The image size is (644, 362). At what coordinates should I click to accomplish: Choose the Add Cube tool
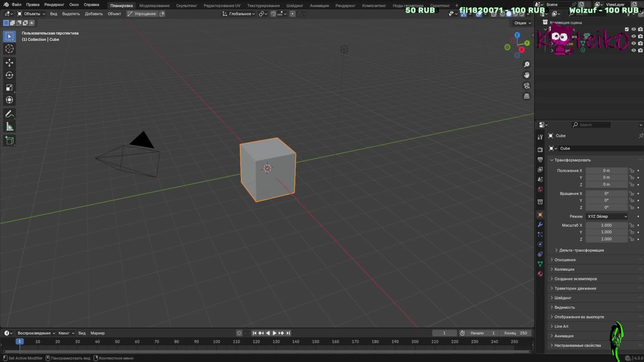tap(9, 140)
